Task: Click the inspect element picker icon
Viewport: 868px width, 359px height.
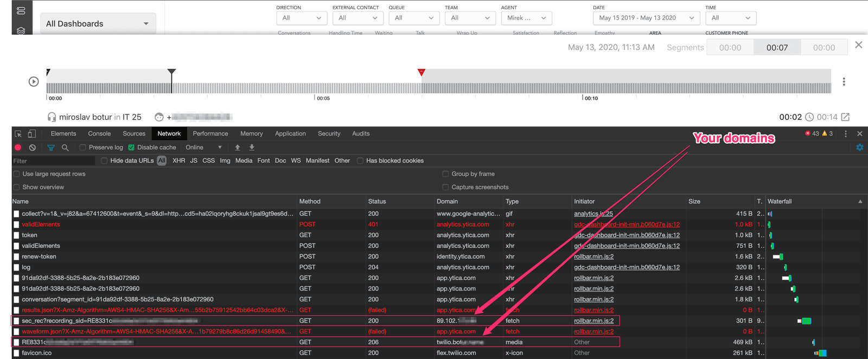Action: (18, 133)
